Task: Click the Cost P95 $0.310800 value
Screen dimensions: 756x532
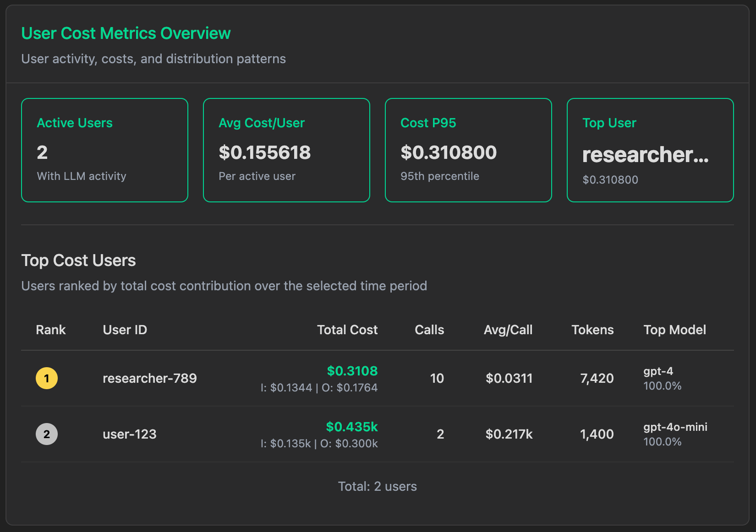Action: [449, 152]
